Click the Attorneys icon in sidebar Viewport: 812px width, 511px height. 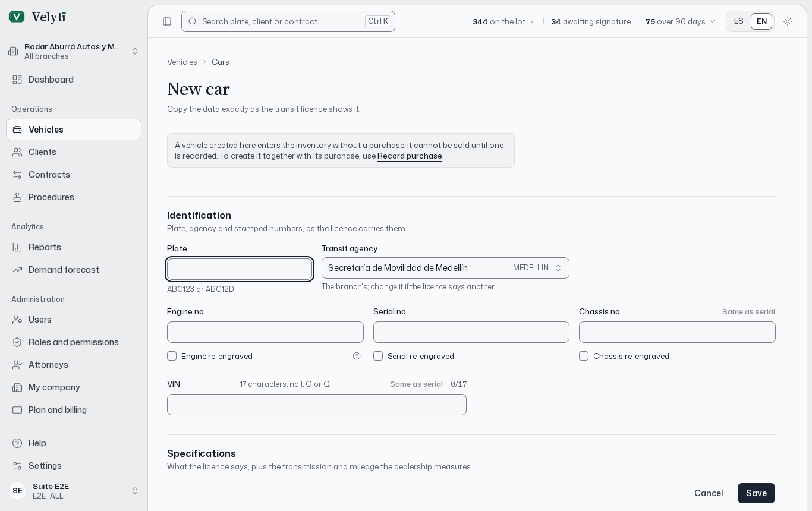click(x=17, y=365)
